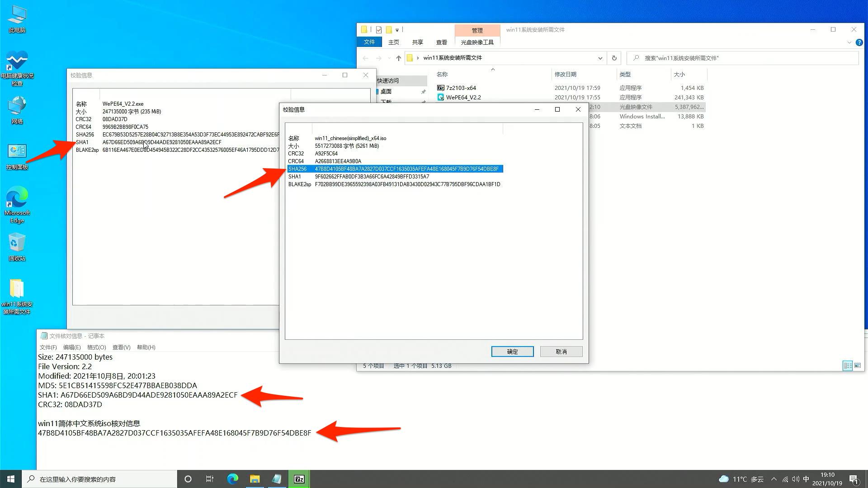Unpin 桌面 from Quick Access

point(423,91)
